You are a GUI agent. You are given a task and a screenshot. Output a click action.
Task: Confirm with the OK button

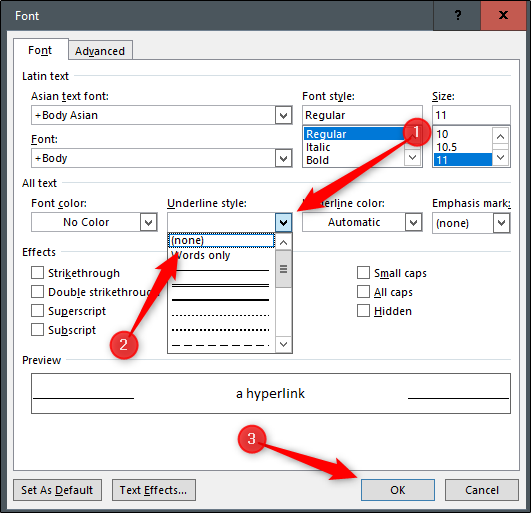[x=398, y=490]
